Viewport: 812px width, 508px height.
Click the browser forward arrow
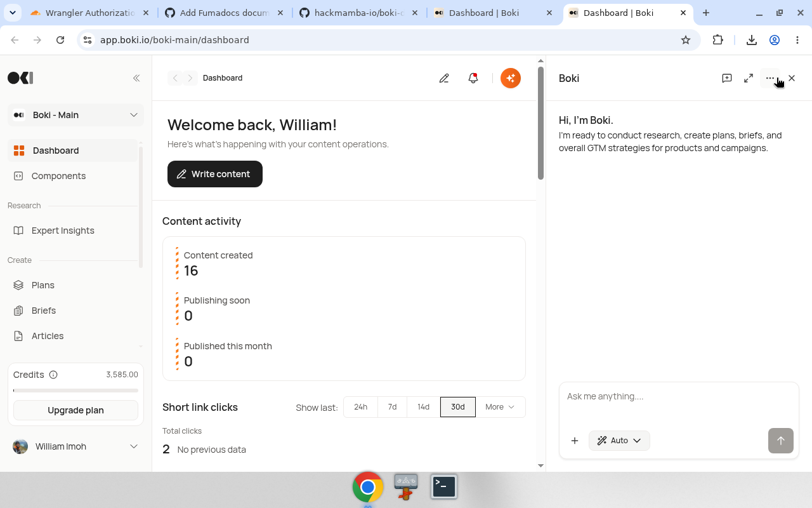(37, 40)
